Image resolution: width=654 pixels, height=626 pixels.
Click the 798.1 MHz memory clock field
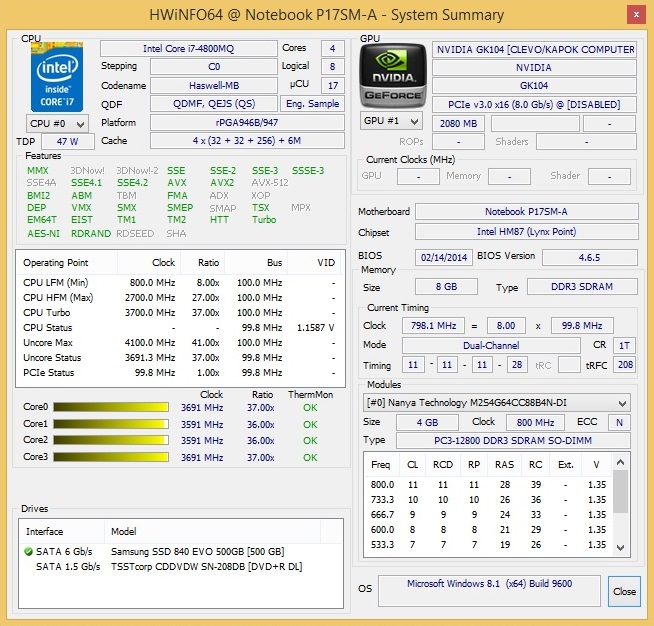433,325
